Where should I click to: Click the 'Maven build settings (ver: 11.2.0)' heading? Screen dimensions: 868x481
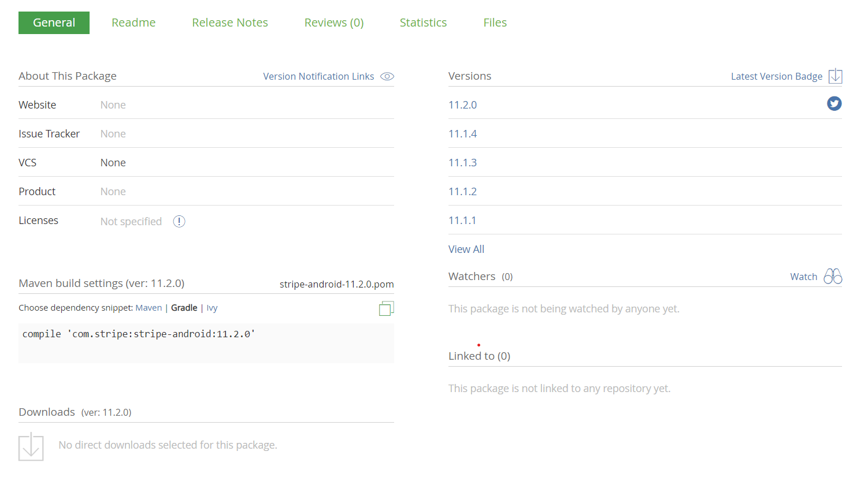[102, 283]
